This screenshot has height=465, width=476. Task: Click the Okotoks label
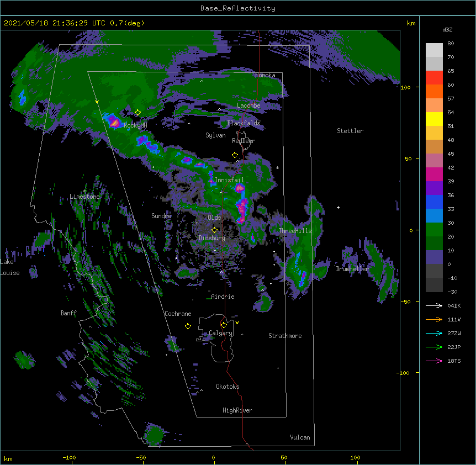click(x=228, y=387)
